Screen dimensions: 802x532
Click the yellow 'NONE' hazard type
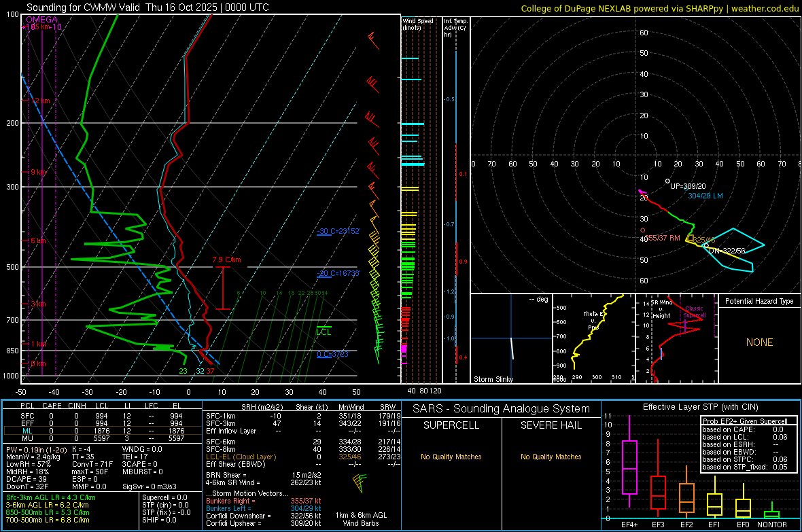point(759,342)
